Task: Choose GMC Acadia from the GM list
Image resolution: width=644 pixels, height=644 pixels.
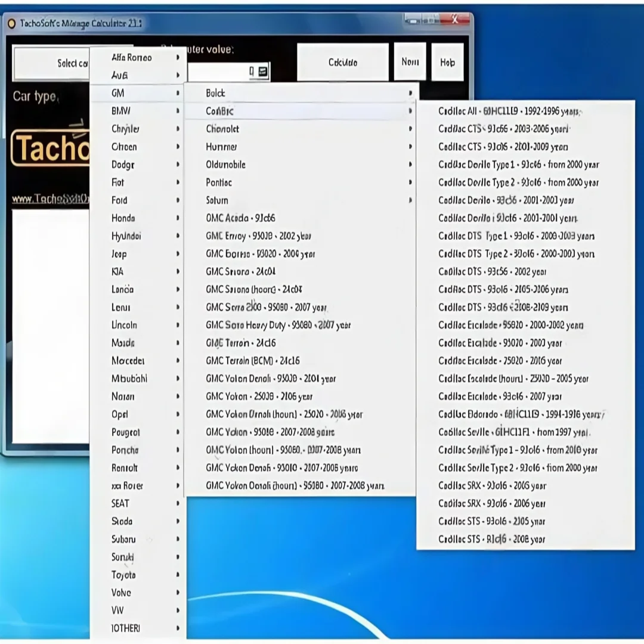Action: pos(300,218)
